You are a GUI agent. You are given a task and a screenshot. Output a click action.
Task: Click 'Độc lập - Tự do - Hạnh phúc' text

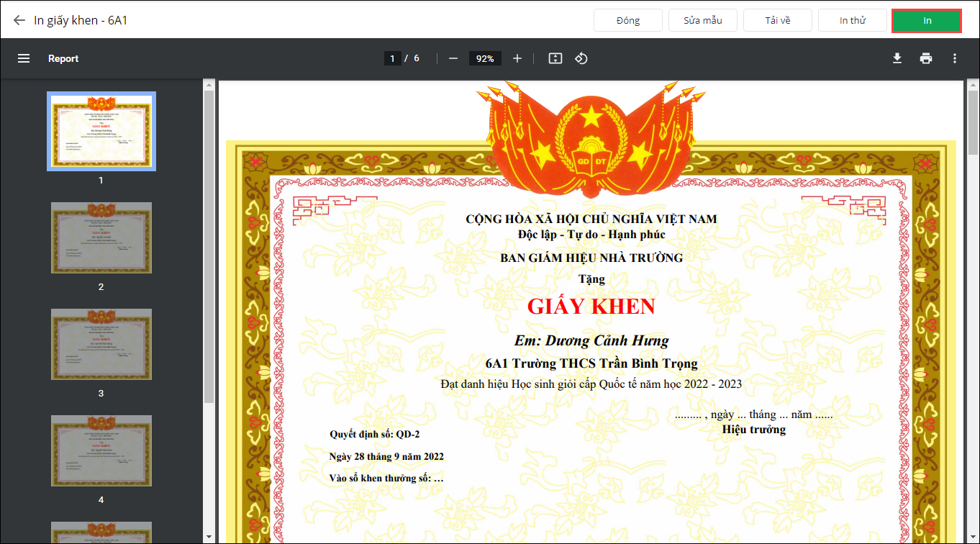(x=591, y=235)
